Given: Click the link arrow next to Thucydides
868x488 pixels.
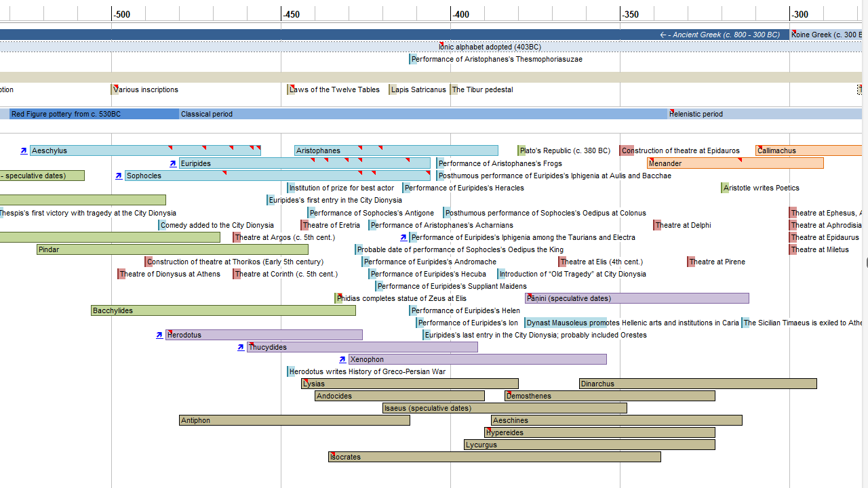Looking at the screenshot, I should tap(241, 347).
